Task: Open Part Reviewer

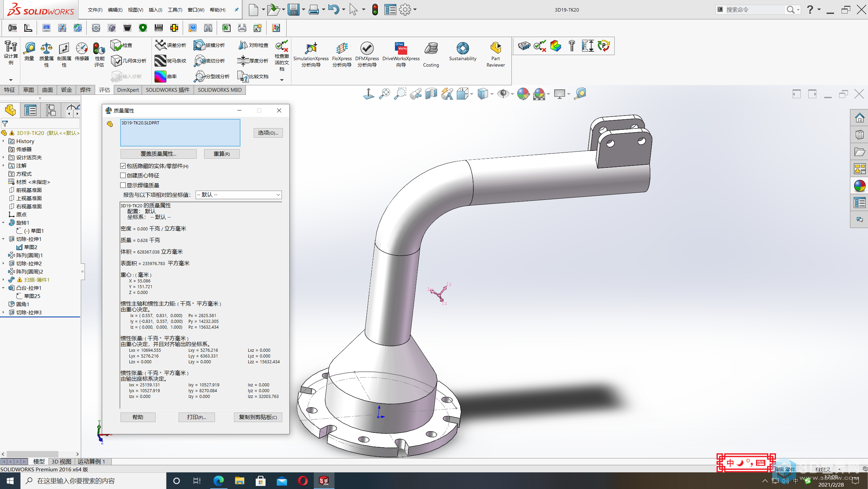Action: 495,55
